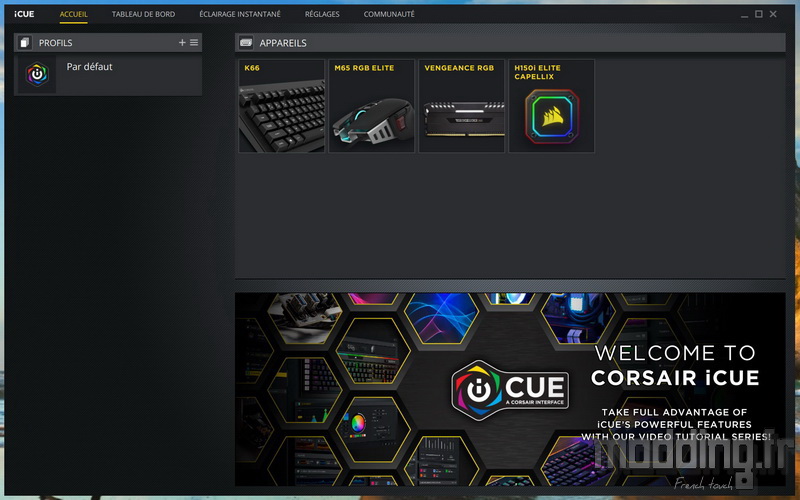800x500 pixels.
Task: Select the Par défaut profile
Action: pos(108,75)
